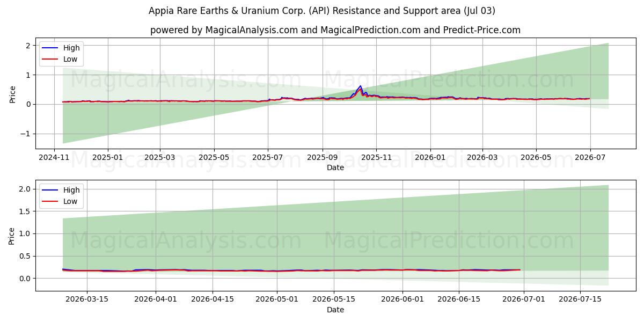
Task: Click the 'Price' y-axis label of top chart
Action: (x=13, y=93)
